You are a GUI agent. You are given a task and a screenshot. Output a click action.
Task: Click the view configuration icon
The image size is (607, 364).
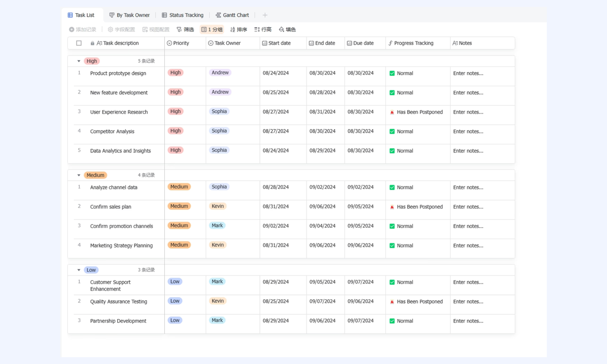tap(145, 29)
